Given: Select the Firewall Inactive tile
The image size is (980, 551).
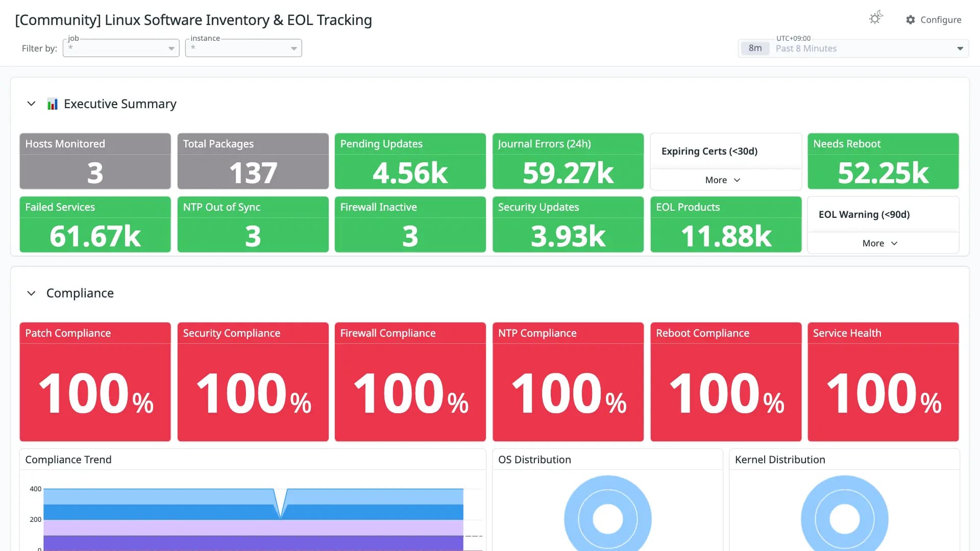Looking at the screenshot, I should (410, 224).
